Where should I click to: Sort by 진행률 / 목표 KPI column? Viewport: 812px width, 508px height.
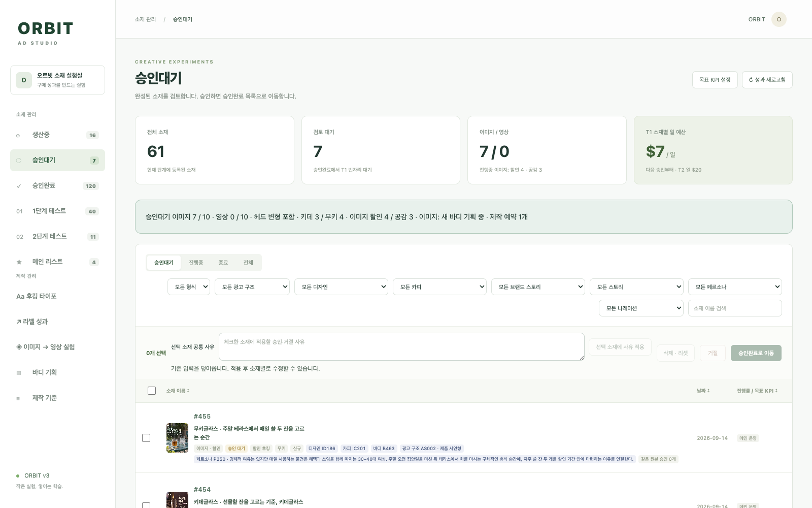(x=757, y=391)
